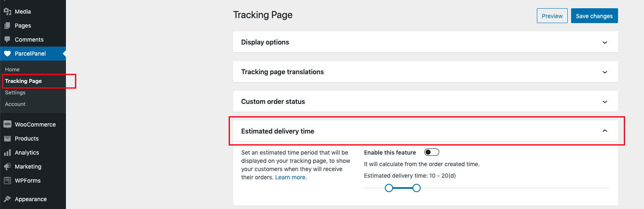Click the Products box icon

pos(7,139)
